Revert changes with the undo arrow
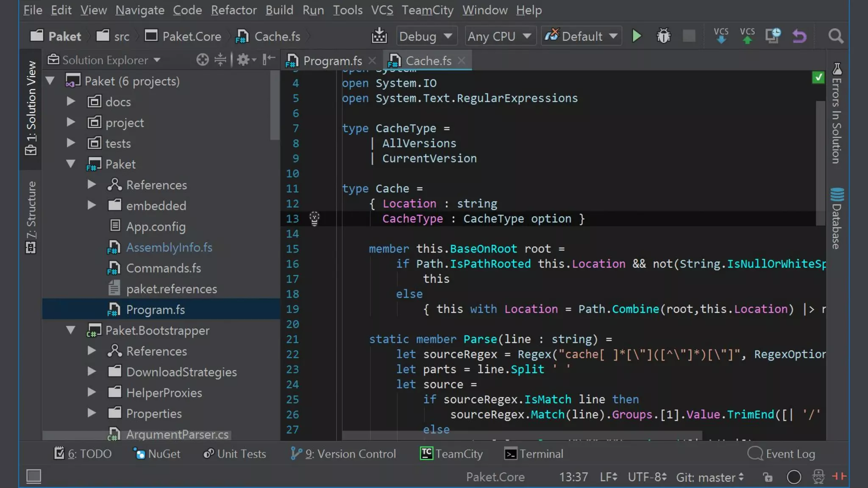868x488 pixels. point(799,36)
